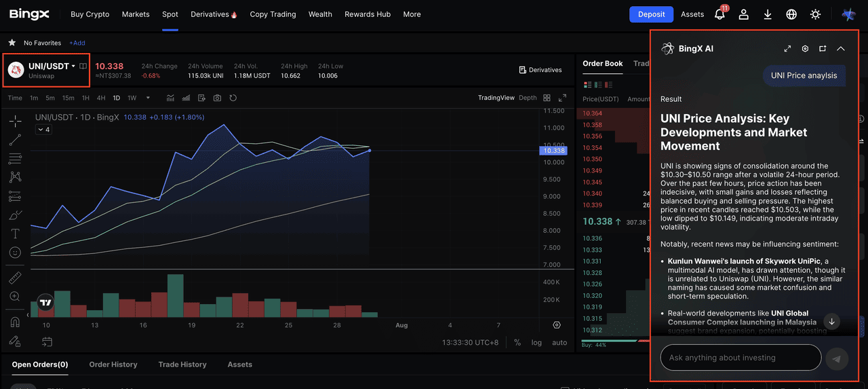This screenshot has height=389, width=868.
Task: Pick the Text annotation tool
Action: point(15,234)
